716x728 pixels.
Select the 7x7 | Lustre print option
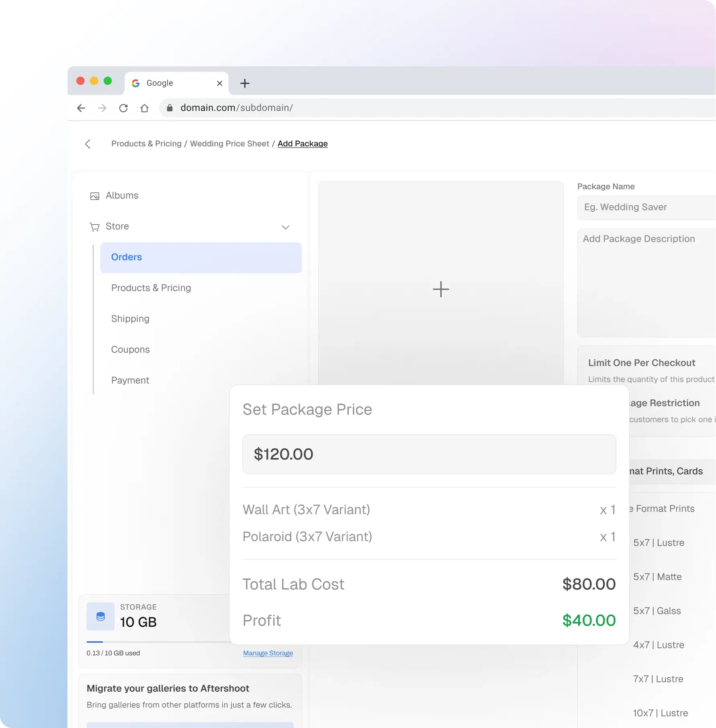click(x=658, y=679)
